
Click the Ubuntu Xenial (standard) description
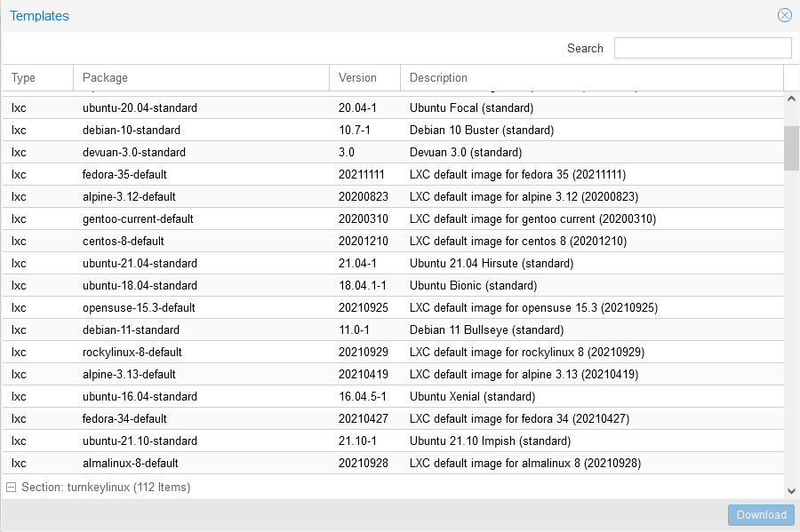pyautogui.click(x=473, y=396)
